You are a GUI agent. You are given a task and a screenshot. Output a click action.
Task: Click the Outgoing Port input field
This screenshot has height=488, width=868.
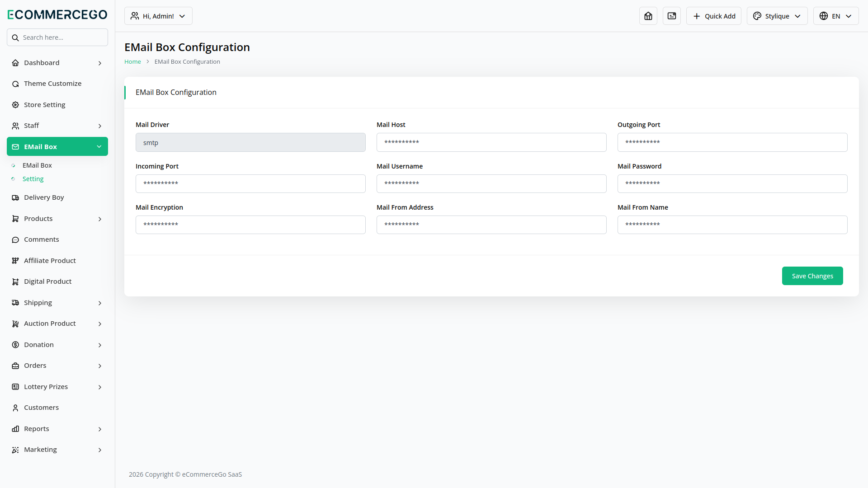click(x=732, y=142)
